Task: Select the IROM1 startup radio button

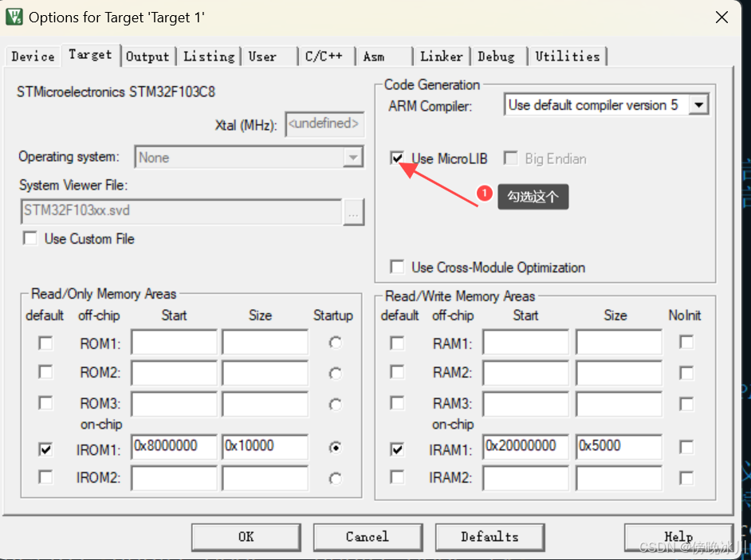Action: click(336, 448)
